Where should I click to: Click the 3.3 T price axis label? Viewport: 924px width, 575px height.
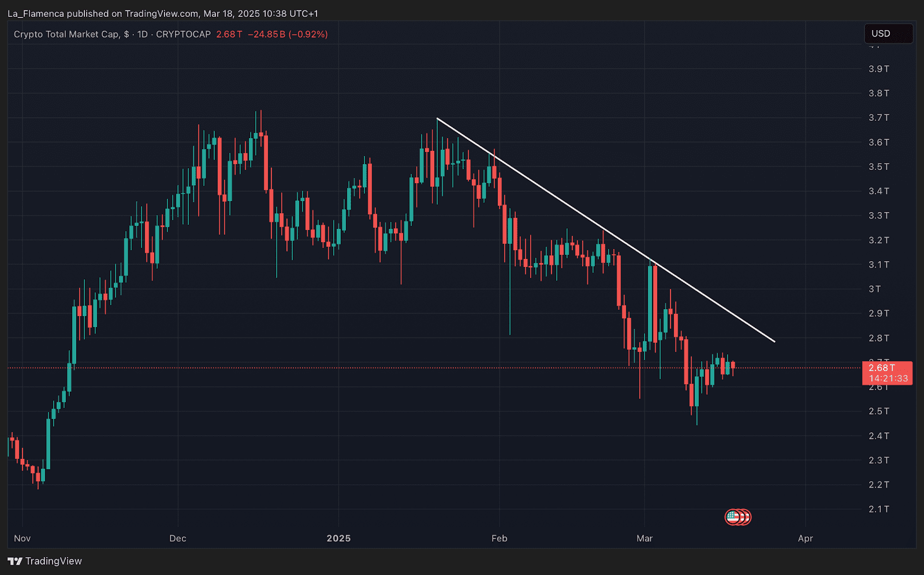click(x=879, y=216)
